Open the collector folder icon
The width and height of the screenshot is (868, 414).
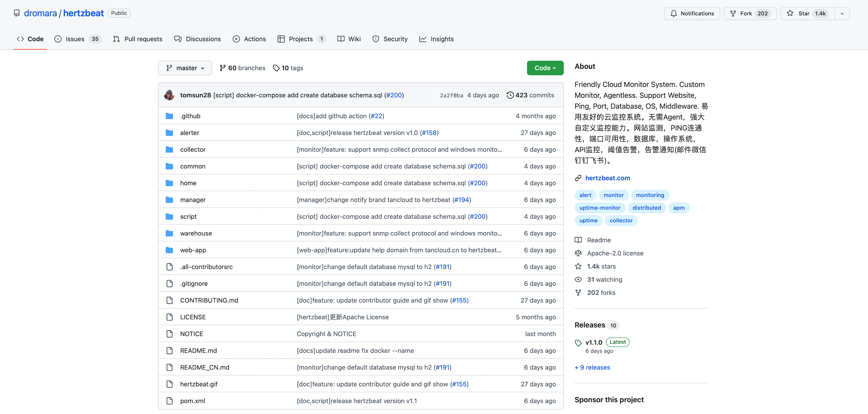(169, 149)
